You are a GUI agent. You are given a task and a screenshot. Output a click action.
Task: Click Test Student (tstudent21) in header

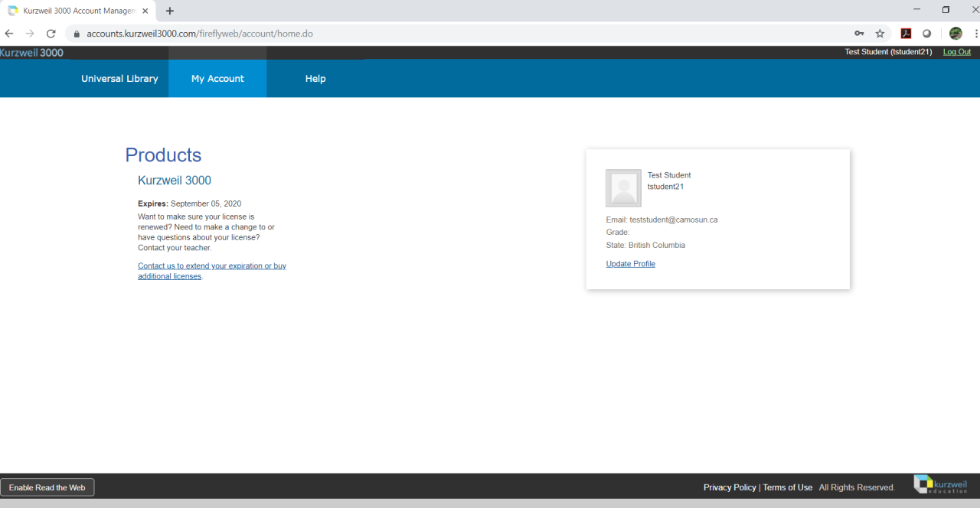(x=888, y=52)
